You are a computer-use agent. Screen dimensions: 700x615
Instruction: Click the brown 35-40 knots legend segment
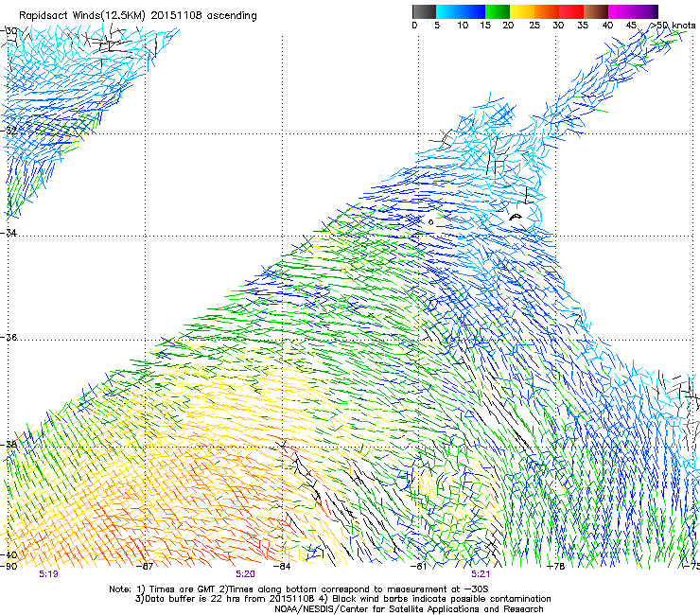point(596,11)
